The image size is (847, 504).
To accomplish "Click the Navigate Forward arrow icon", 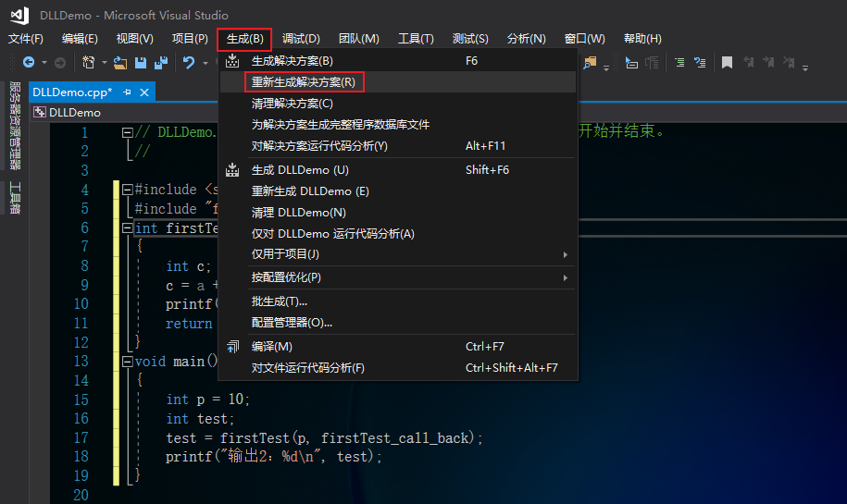I will pos(60,63).
